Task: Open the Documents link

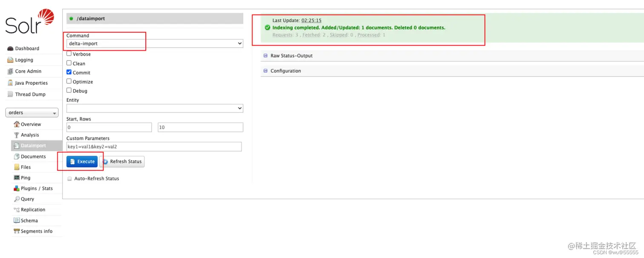Action: pyautogui.click(x=33, y=156)
